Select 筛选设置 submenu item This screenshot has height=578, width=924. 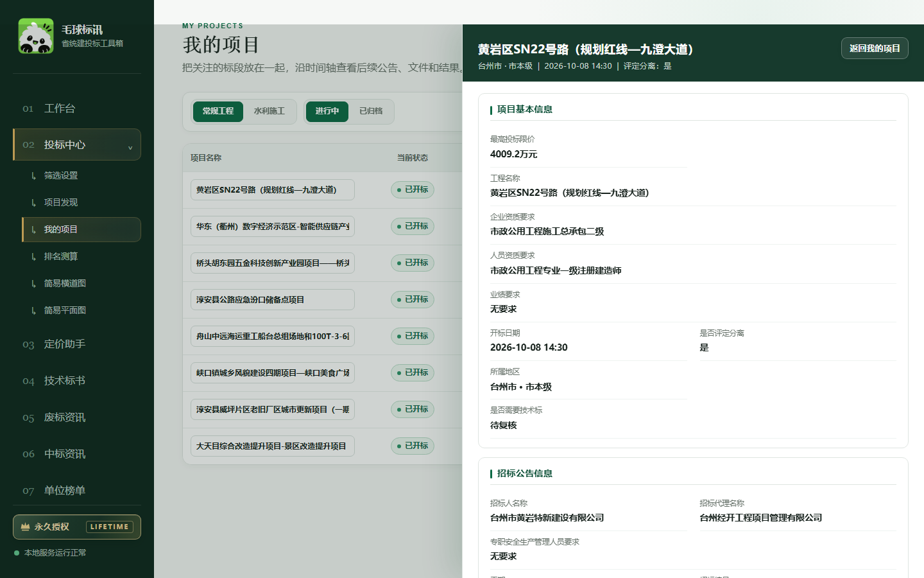[81, 175]
